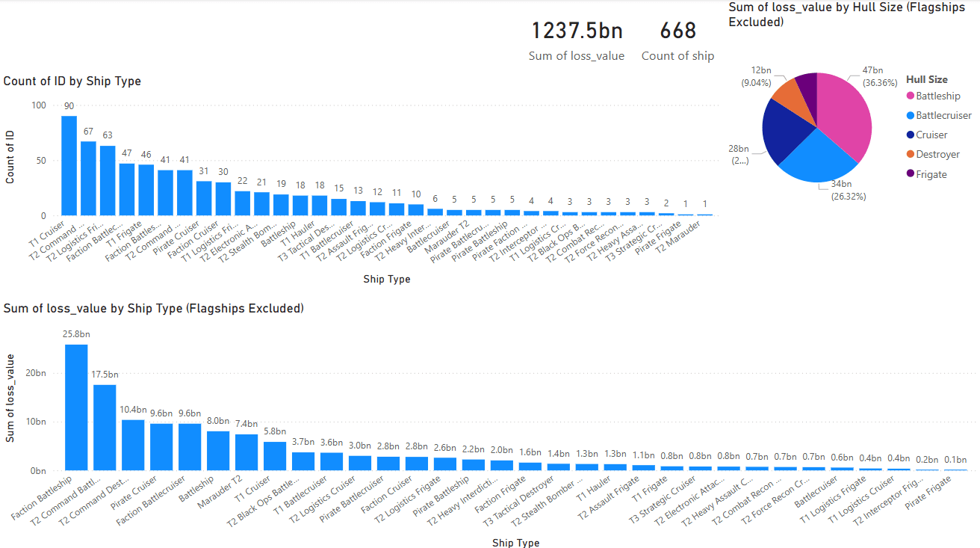Select the bar with count 67

point(88,178)
